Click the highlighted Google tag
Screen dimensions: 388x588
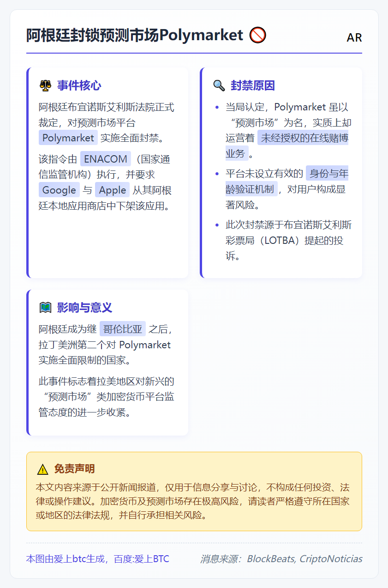coord(59,190)
